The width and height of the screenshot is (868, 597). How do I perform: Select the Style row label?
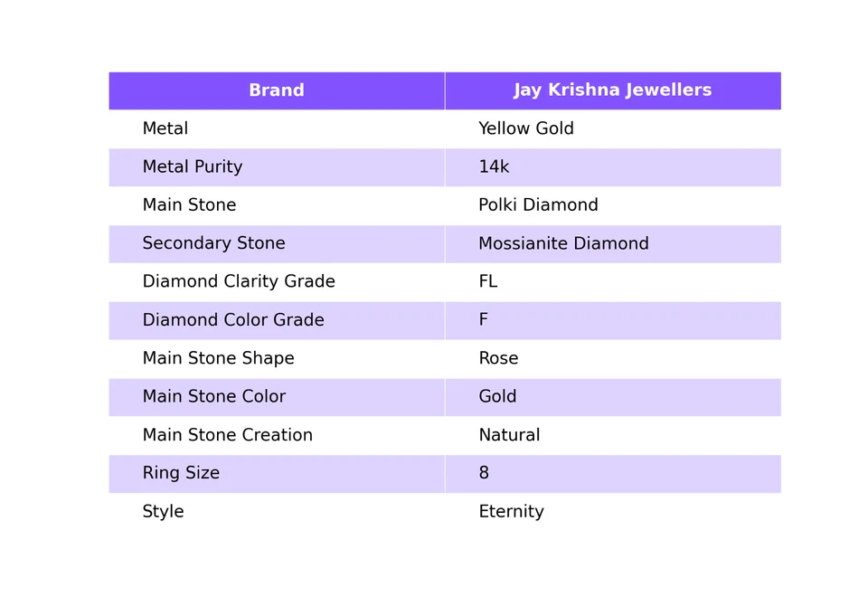tap(163, 511)
